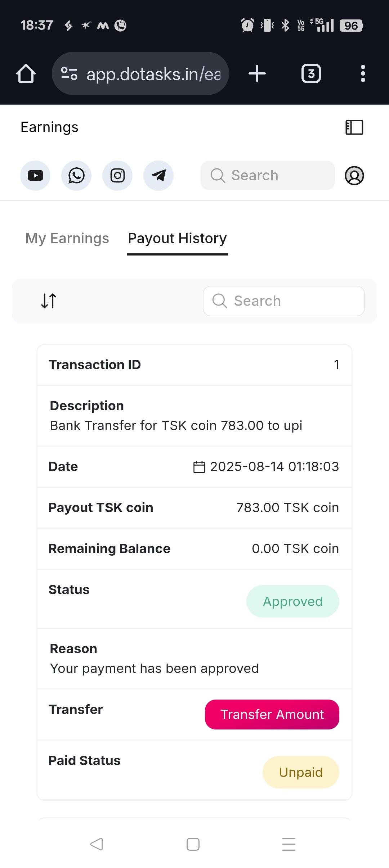This screenshot has height=868, width=389.
Task: Open the Telegram social icon
Action: click(158, 176)
